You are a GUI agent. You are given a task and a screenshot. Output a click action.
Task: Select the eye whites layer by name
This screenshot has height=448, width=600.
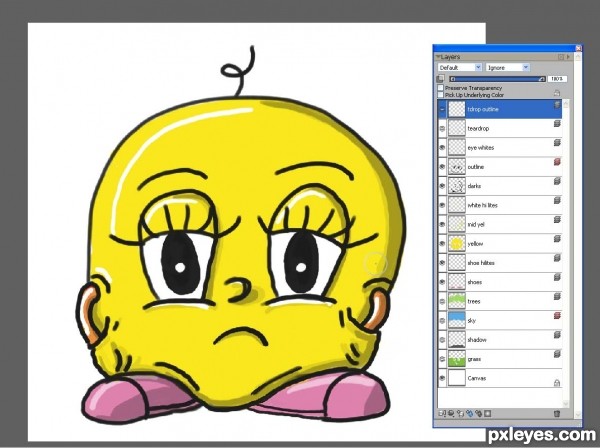click(481, 148)
